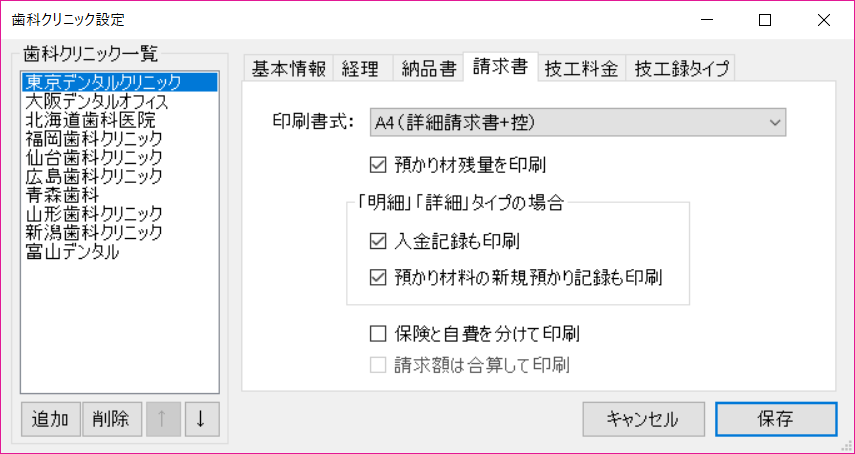
Task: Select 大阪デンタルオフィス in clinic list
Action: tap(97, 101)
